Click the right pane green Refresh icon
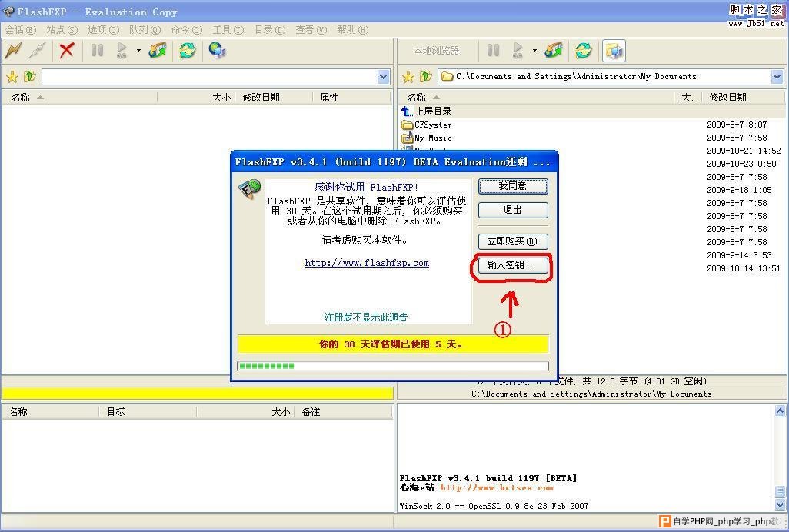This screenshot has width=789, height=532. pos(584,50)
